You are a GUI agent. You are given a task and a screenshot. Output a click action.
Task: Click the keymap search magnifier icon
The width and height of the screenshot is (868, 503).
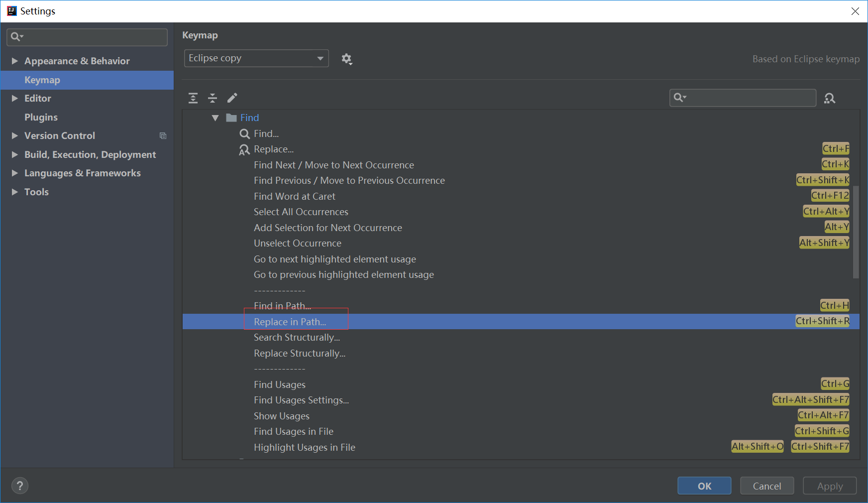[680, 98]
